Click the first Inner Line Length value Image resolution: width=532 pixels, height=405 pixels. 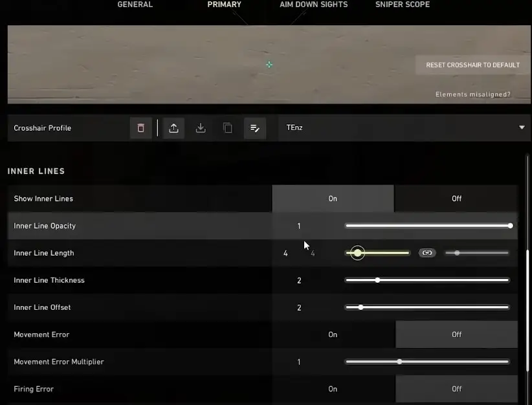point(285,254)
